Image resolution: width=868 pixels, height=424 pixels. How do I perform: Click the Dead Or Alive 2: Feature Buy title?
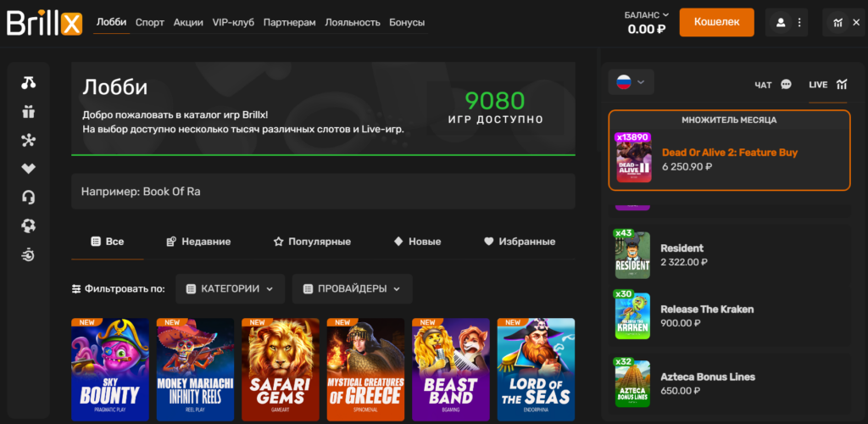tap(730, 153)
